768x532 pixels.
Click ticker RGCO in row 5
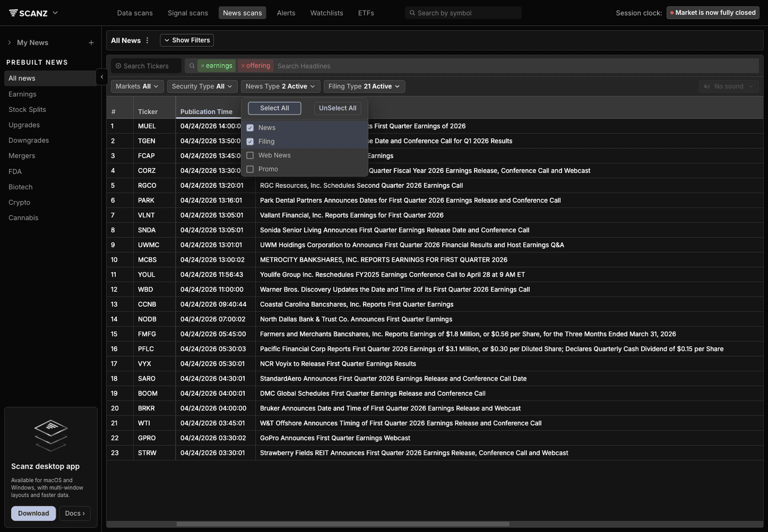147,186
